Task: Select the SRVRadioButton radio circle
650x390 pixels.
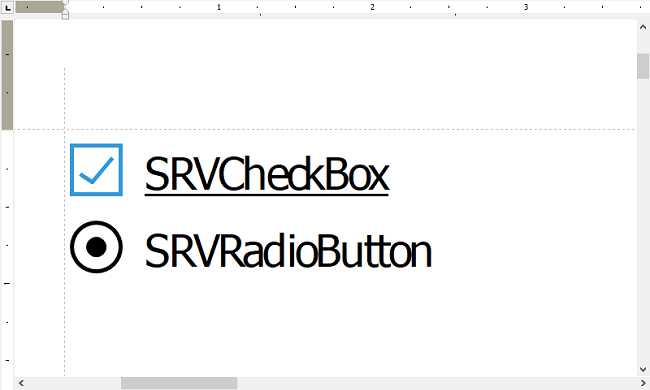Action: click(96, 247)
